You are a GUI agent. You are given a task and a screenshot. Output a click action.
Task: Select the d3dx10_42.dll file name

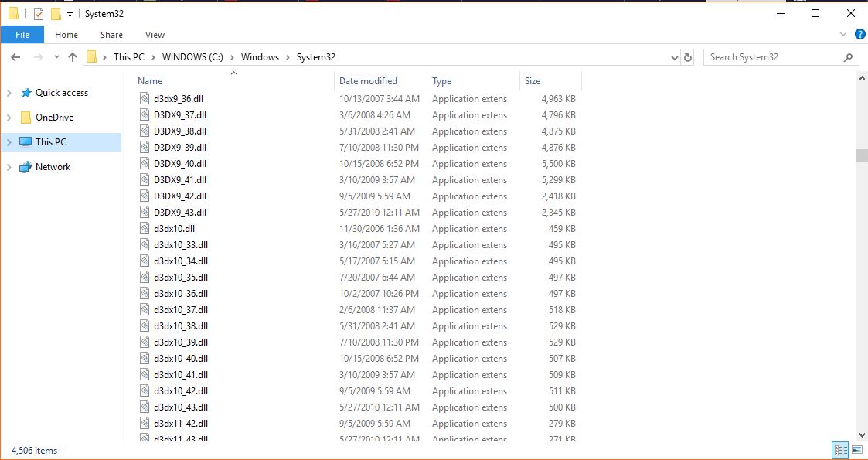[180, 390]
